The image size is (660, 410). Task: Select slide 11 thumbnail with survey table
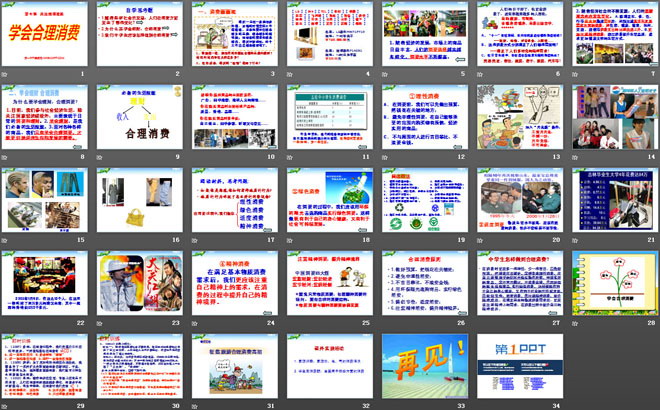coord(330,117)
